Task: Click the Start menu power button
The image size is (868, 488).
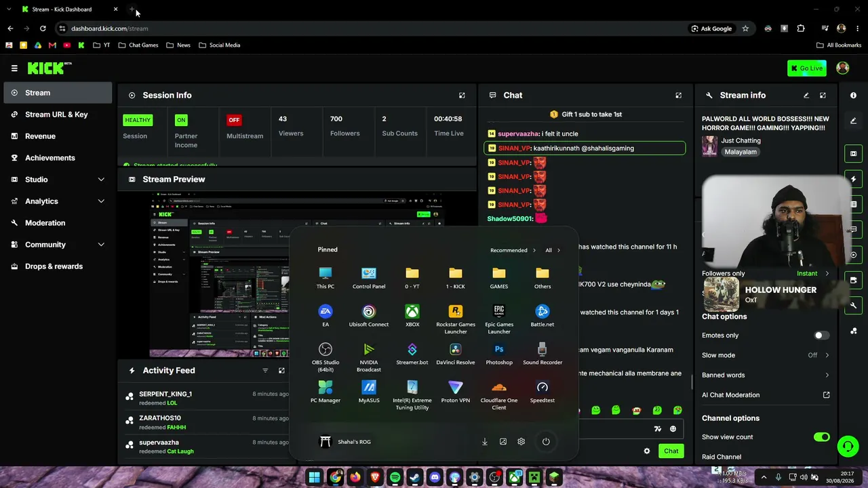Action: 546,442
